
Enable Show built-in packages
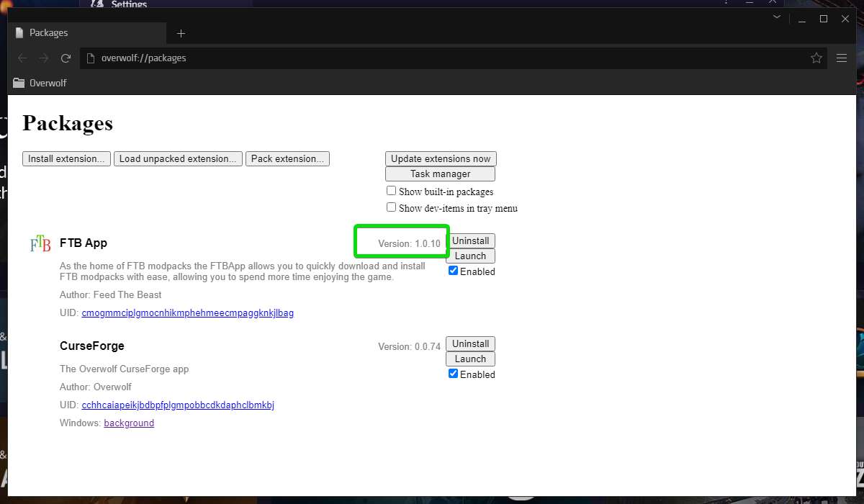tap(392, 190)
